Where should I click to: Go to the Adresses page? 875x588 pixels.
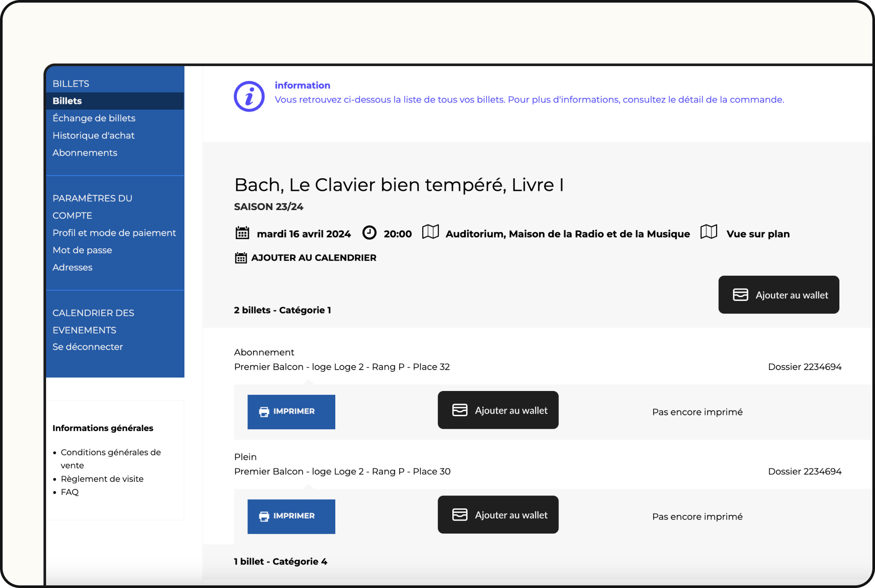click(x=73, y=267)
